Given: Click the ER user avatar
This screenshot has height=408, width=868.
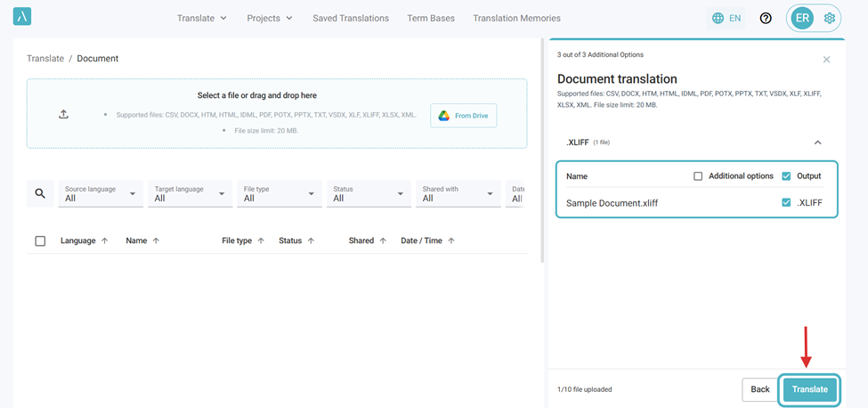Looking at the screenshot, I should tap(802, 18).
